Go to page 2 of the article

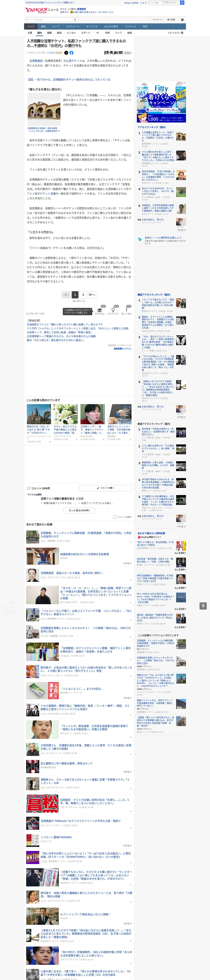(83, 295)
